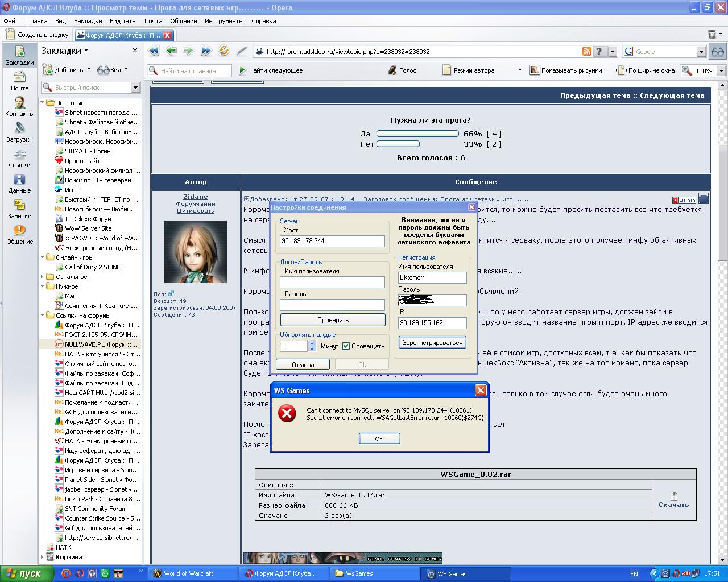Open the Инструменты menu

pos(224,21)
